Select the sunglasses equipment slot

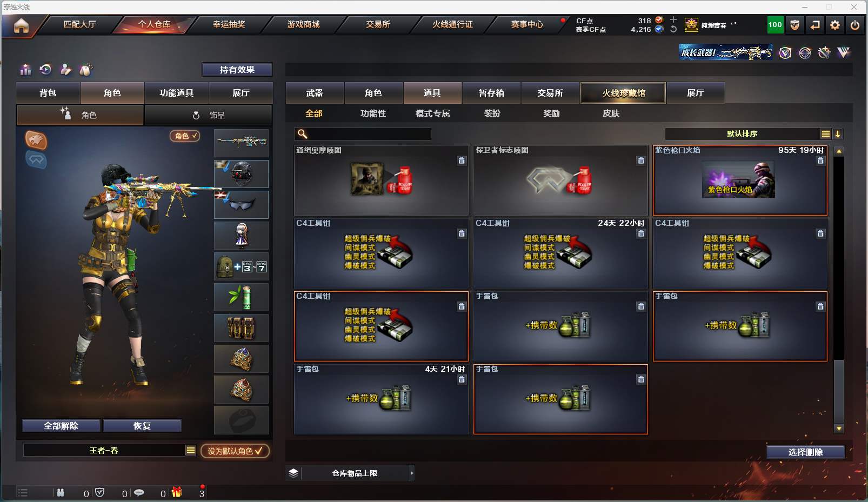(x=241, y=205)
